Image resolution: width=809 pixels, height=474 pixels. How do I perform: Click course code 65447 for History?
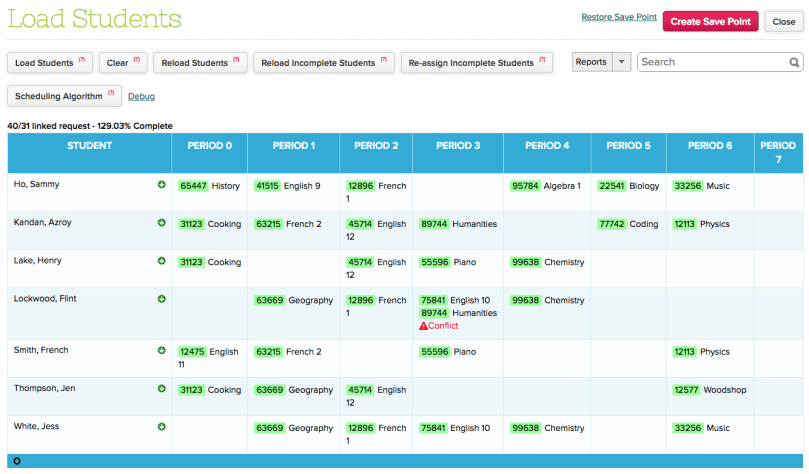click(193, 186)
